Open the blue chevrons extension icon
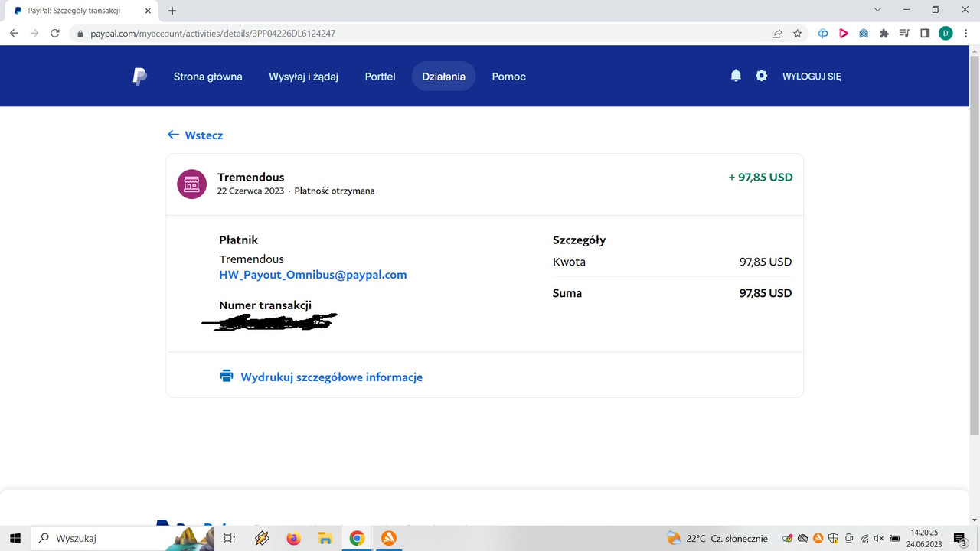Screen dimensions: 980x551 pyautogui.click(x=864, y=34)
